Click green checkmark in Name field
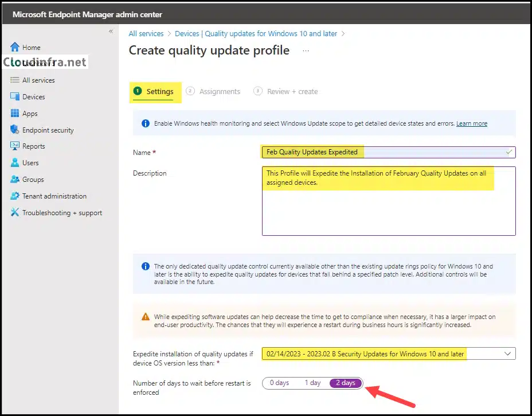Screen dimensions: 532x416 point(509,152)
